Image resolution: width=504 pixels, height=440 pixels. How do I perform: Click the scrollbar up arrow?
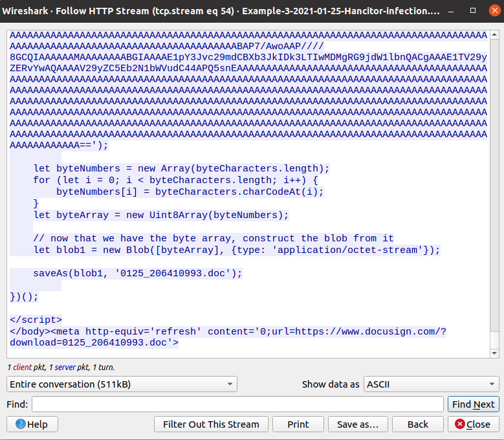(494, 34)
